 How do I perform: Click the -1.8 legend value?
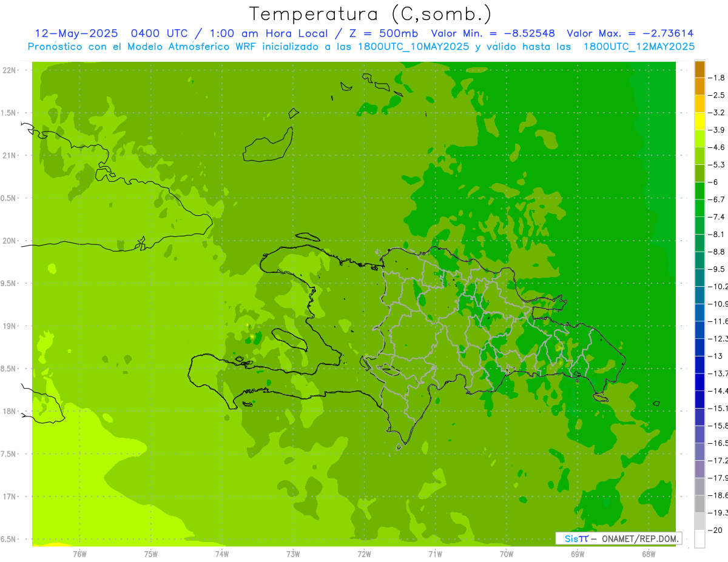coord(718,78)
